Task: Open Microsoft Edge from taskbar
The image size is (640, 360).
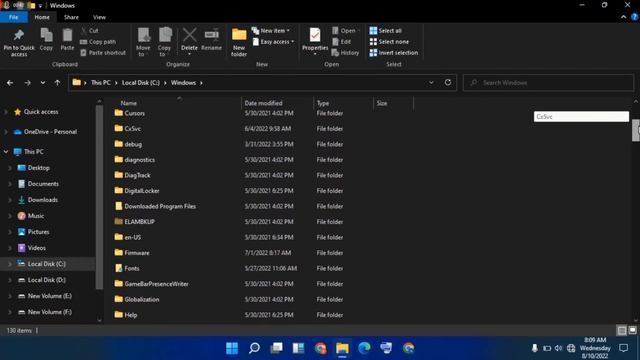Action: tap(364, 348)
